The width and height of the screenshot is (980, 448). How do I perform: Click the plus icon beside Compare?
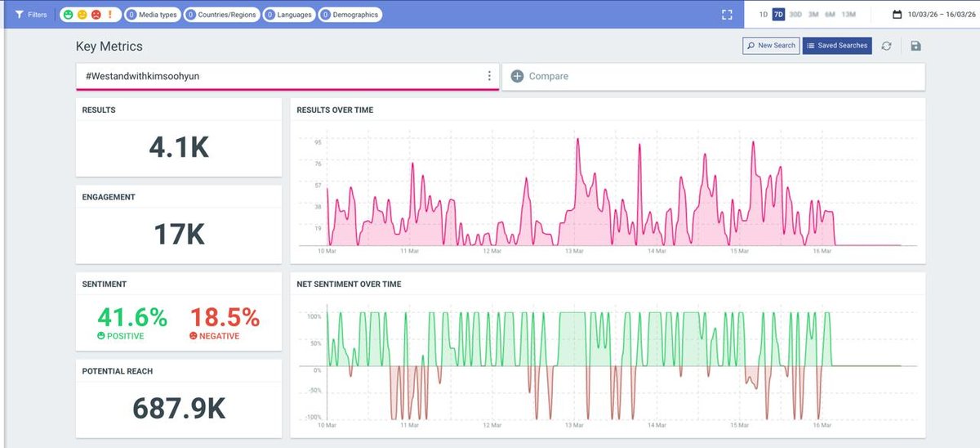click(x=517, y=76)
